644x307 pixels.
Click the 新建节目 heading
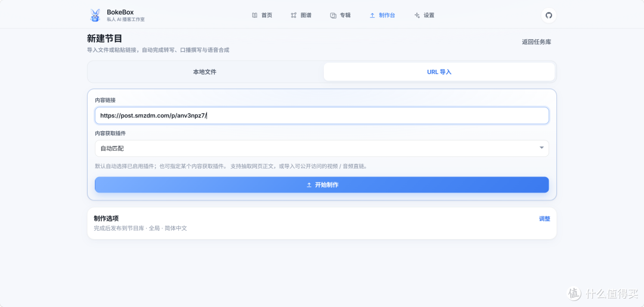point(105,39)
